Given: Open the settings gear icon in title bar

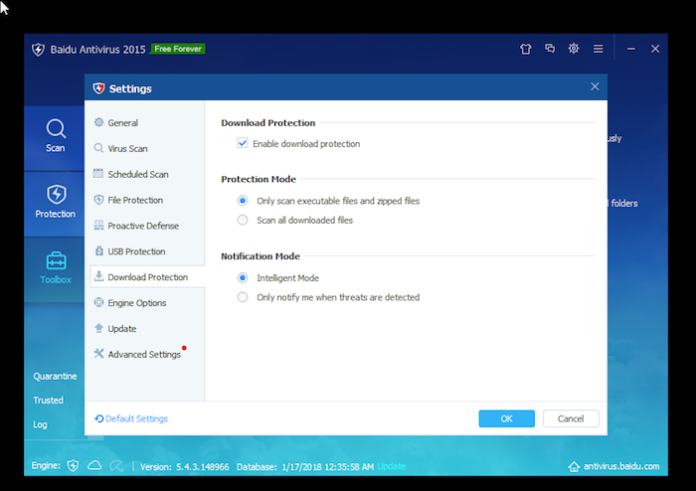Looking at the screenshot, I should pyautogui.click(x=573, y=48).
